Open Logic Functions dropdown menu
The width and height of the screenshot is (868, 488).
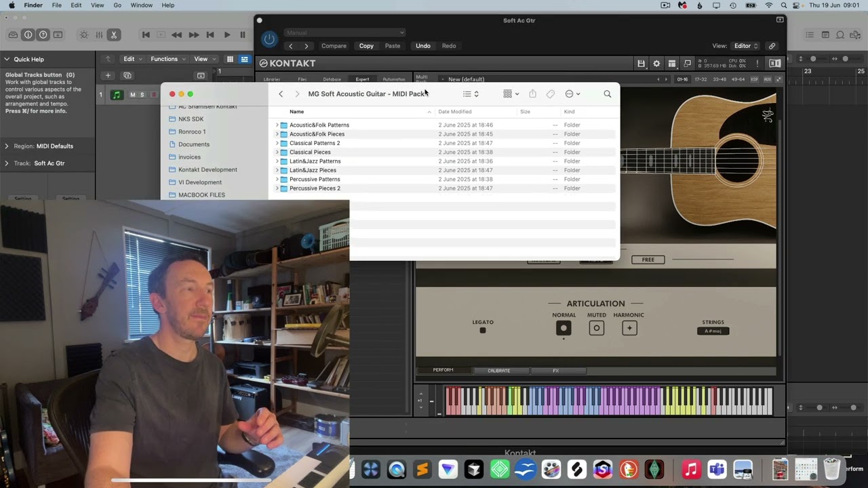coord(167,59)
